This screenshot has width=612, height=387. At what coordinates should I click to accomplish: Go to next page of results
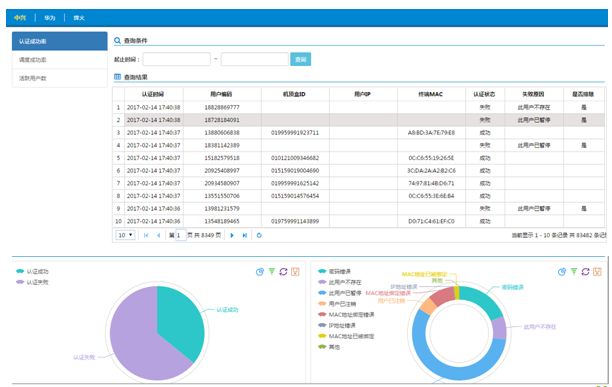(x=232, y=235)
